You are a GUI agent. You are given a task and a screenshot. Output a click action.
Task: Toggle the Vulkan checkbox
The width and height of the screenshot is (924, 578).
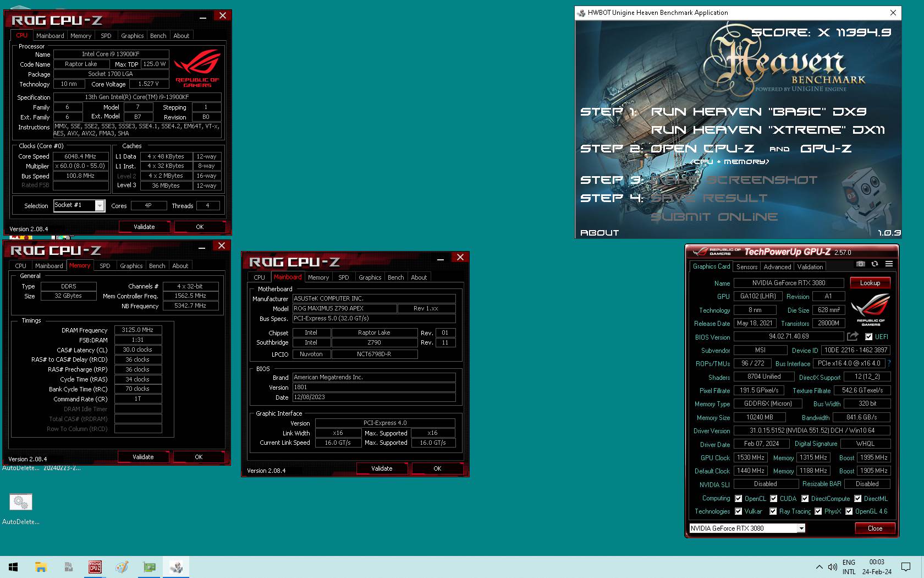(x=739, y=511)
